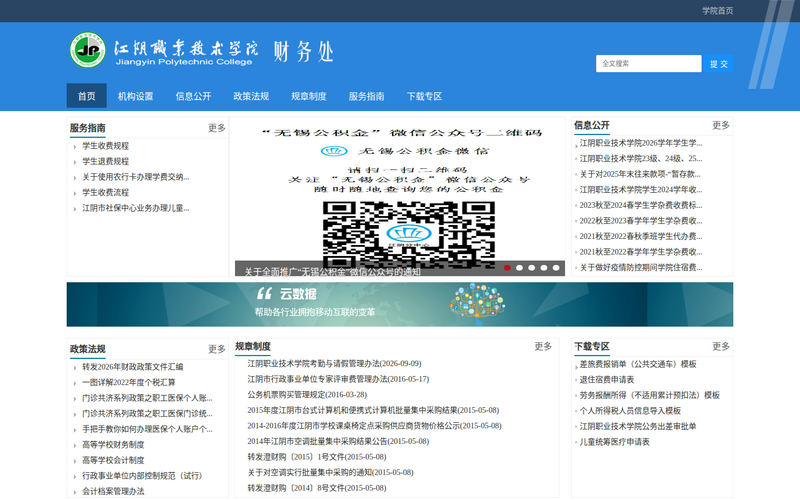The image size is (800, 500).
Task: Open 2022秋至2023春学年学生学杂费收 link
Action: tap(641, 221)
